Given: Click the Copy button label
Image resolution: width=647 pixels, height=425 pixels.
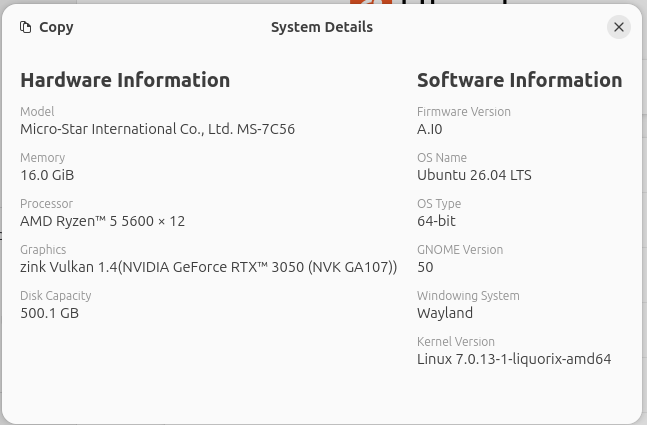Looking at the screenshot, I should [x=56, y=27].
